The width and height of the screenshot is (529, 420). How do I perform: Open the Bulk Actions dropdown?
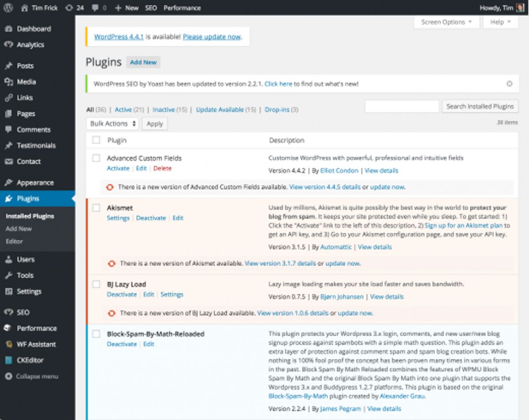click(x=112, y=124)
